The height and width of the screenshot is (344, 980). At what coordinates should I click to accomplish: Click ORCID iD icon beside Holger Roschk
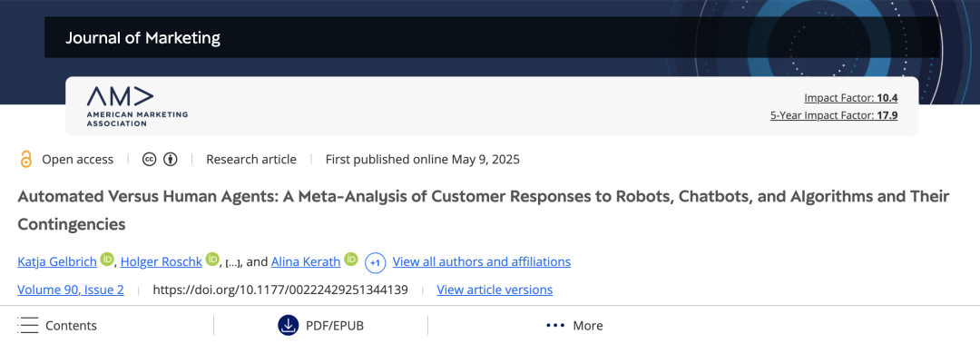click(213, 259)
